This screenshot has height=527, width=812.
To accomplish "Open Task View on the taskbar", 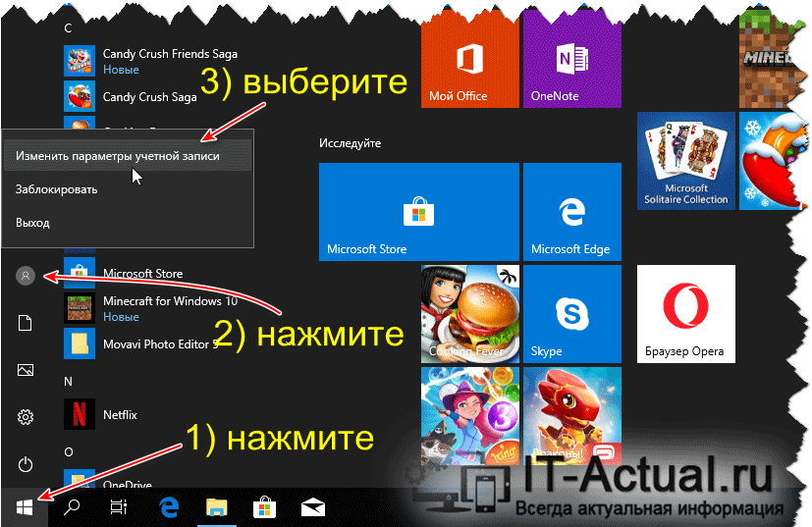I will click(119, 507).
